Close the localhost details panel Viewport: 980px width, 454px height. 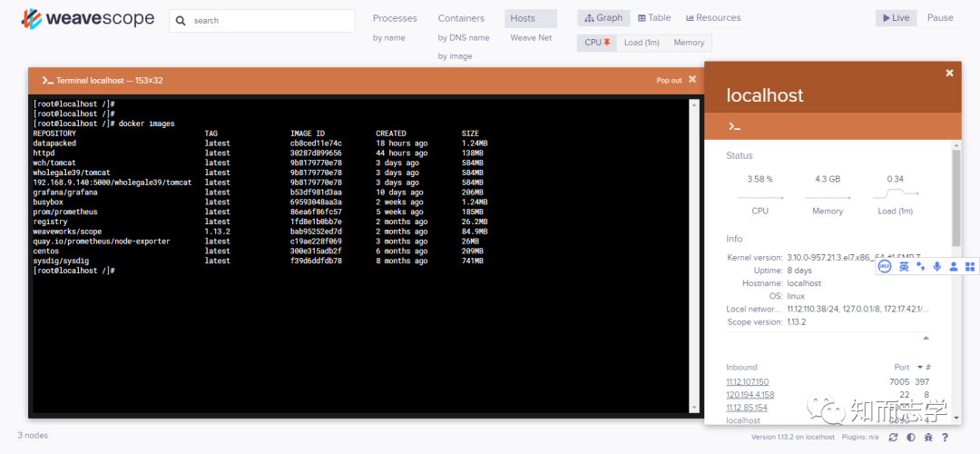click(x=949, y=74)
